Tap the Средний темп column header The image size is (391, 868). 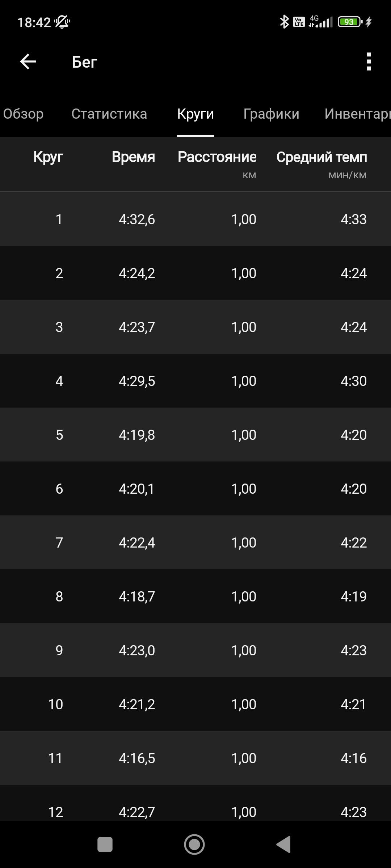coord(321,157)
